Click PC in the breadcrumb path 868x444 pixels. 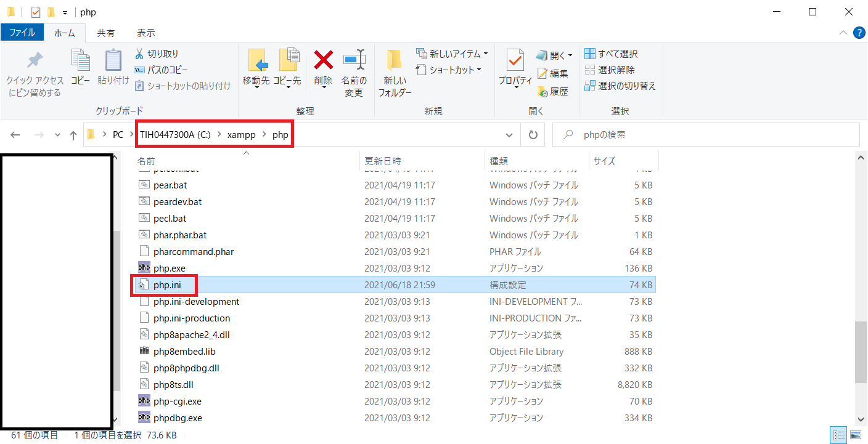point(118,135)
